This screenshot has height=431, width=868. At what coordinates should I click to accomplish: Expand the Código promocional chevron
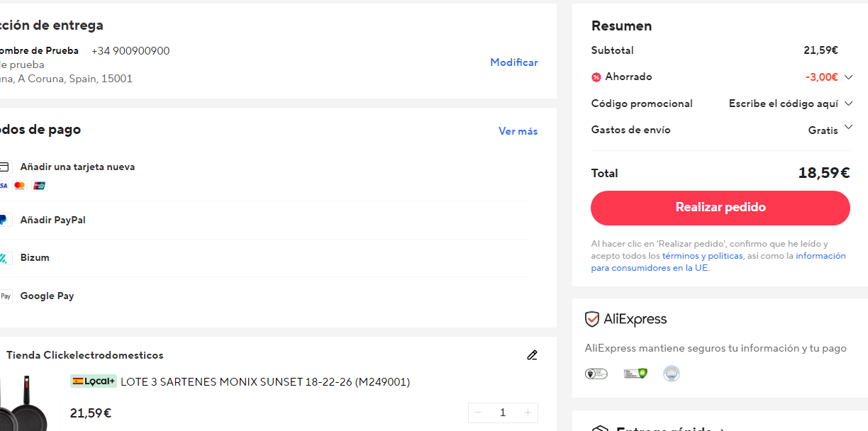[x=848, y=103]
